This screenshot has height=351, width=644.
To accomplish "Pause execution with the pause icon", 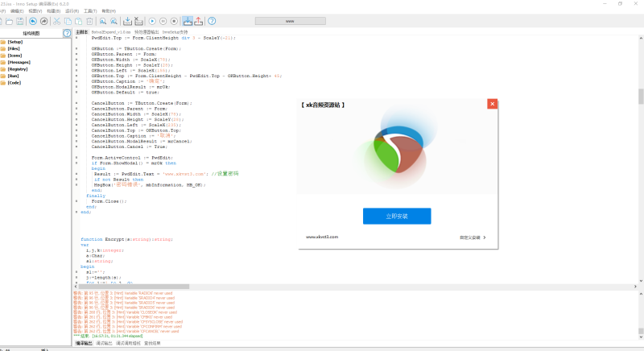I will pos(163,22).
